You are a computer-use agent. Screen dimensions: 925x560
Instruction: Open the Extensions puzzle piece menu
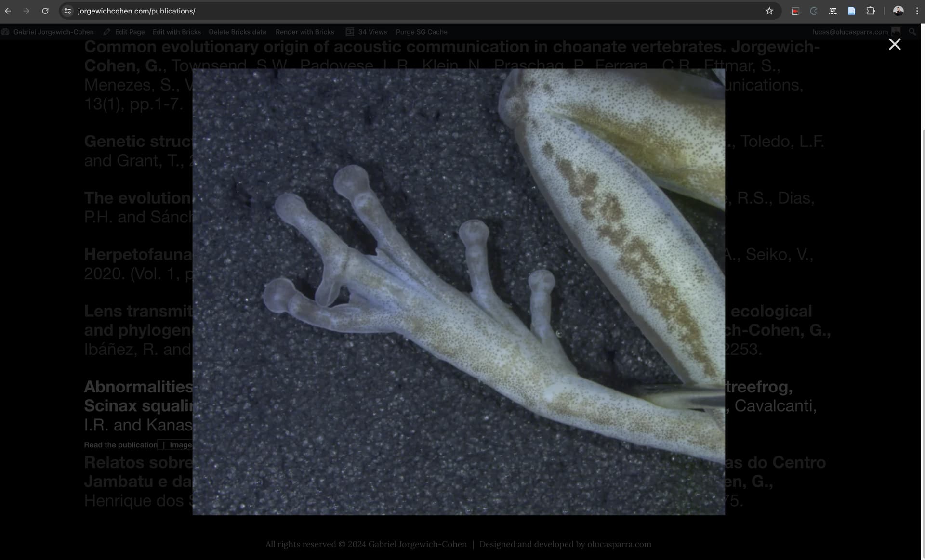tap(871, 11)
